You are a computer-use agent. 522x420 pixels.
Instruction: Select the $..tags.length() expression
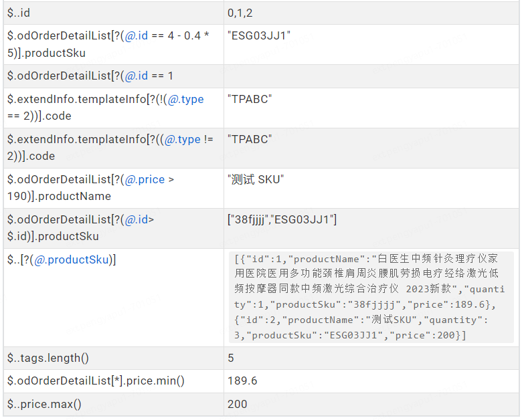48,358
